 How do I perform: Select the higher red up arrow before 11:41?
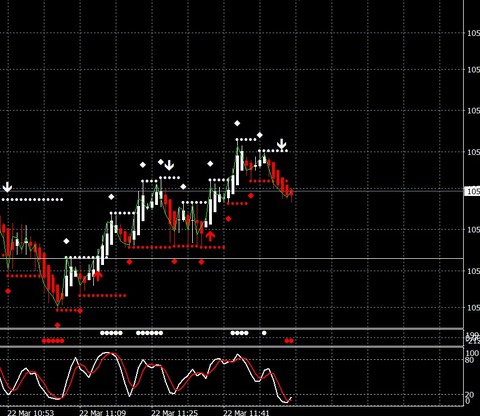(x=210, y=236)
